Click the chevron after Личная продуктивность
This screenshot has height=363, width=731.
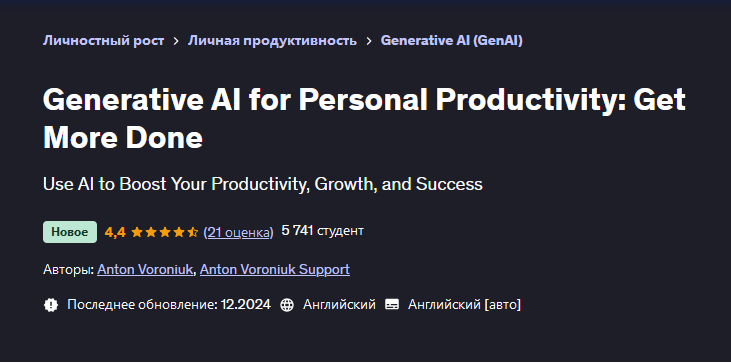click(369, 41)
